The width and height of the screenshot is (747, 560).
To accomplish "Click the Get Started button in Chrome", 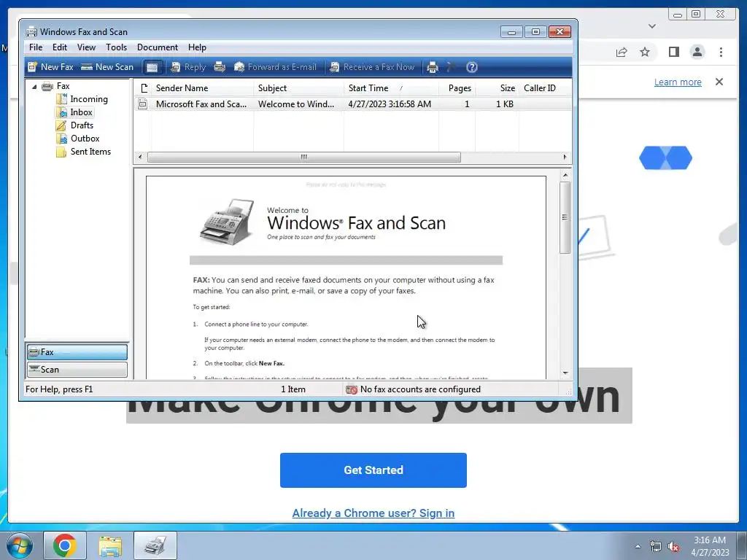I will click(x=373, y=470).
